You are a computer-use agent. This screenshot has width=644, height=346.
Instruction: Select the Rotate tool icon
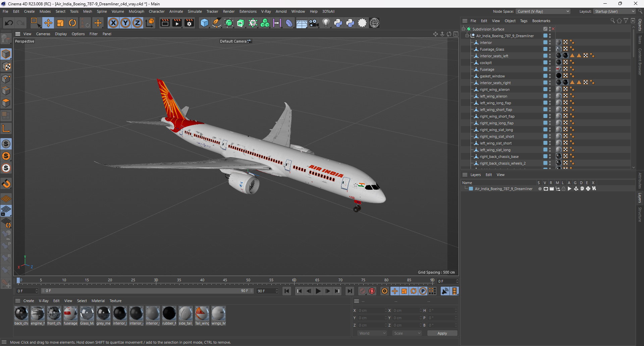(72, 23)
